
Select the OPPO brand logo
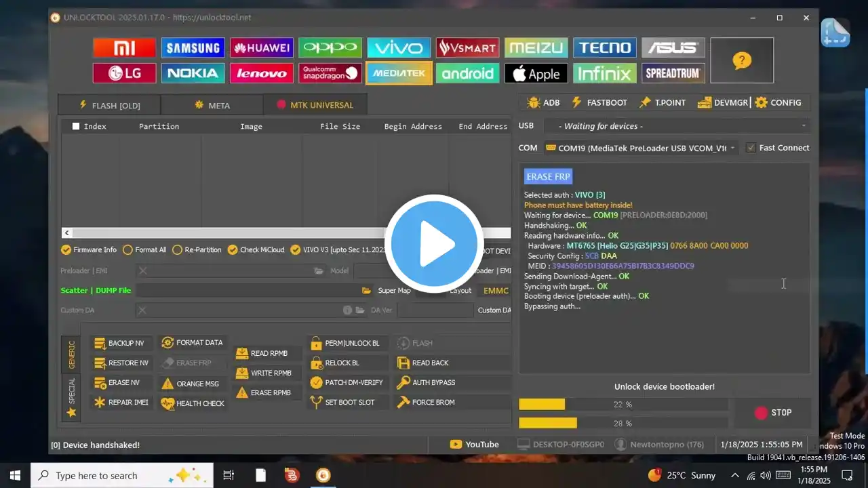[330, 47]
